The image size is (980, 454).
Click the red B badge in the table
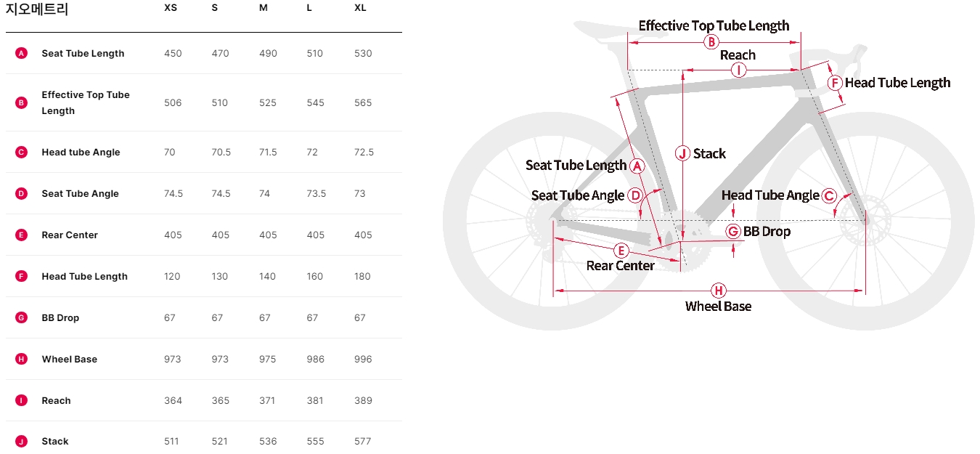click(21, 102)
